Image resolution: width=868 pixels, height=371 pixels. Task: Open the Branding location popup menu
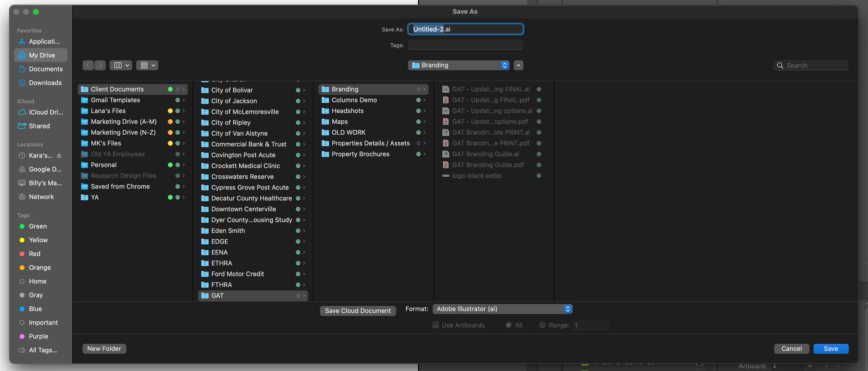pyautogui.click(x=458, y=65)
